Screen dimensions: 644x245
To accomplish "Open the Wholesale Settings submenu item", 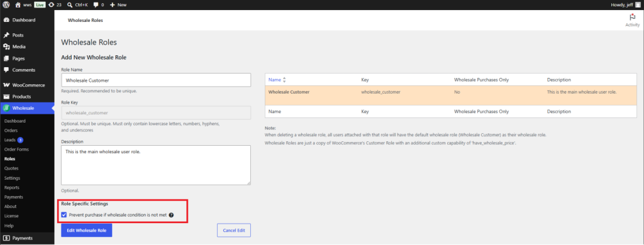I will pyautogui.click(x=12, y=178).
